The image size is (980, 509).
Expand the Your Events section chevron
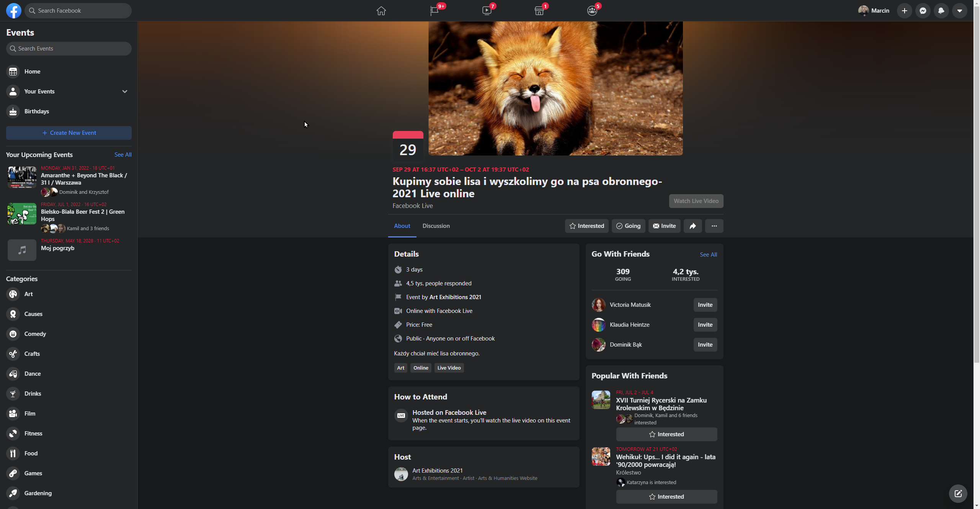pyautogui.click(x=125, y=92)
